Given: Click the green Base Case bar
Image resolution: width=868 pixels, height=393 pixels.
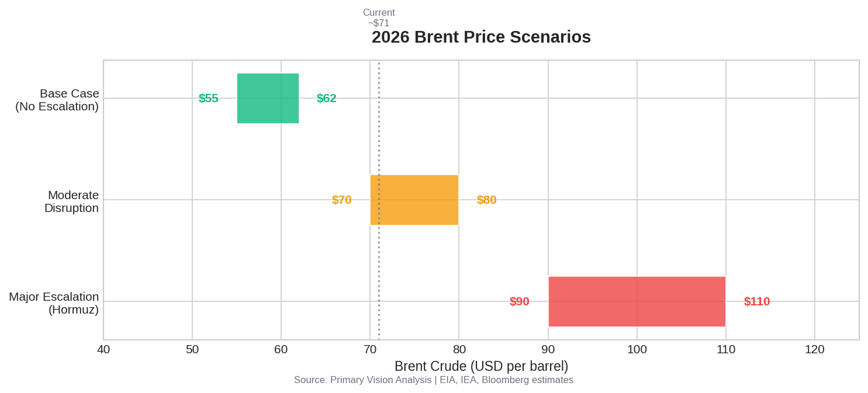Looking at the screenshot, I should tap(268, 98).
